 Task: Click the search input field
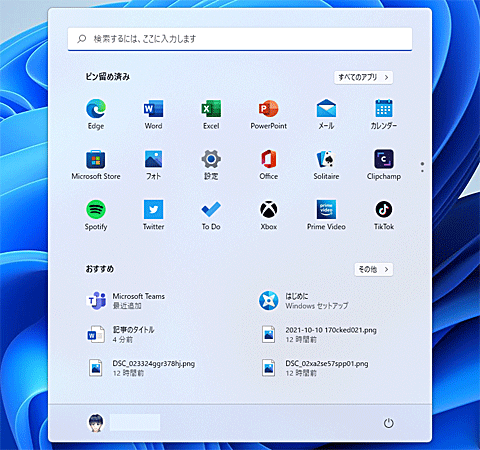point(240,39)
